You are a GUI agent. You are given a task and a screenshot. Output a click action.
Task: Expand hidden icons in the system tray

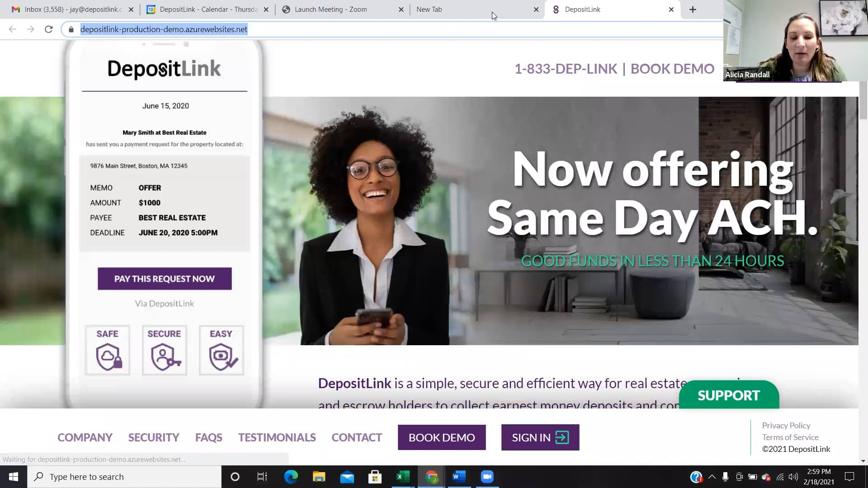pos(712,477)
